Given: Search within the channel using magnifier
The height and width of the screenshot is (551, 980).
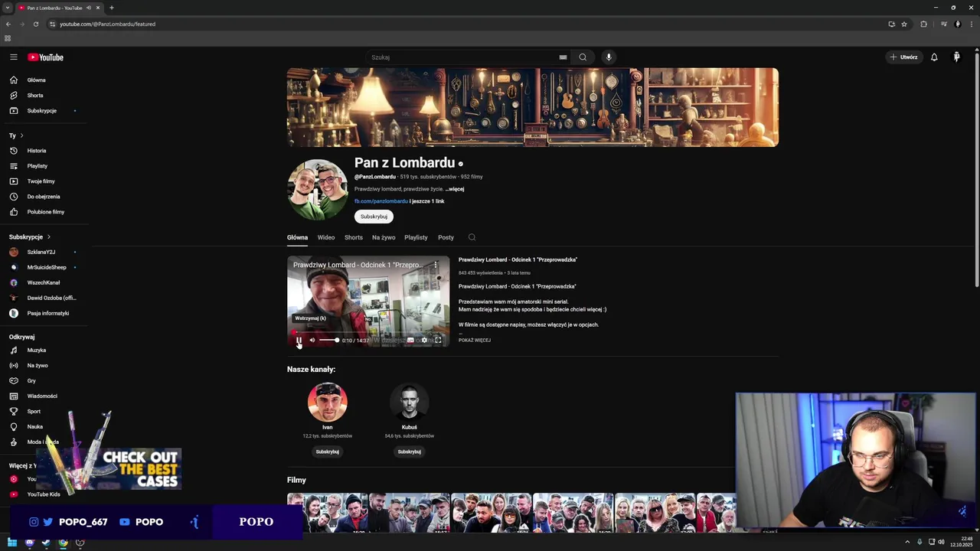Looking at the screenshot, I should pyautogui.click(x=472, y=237).
